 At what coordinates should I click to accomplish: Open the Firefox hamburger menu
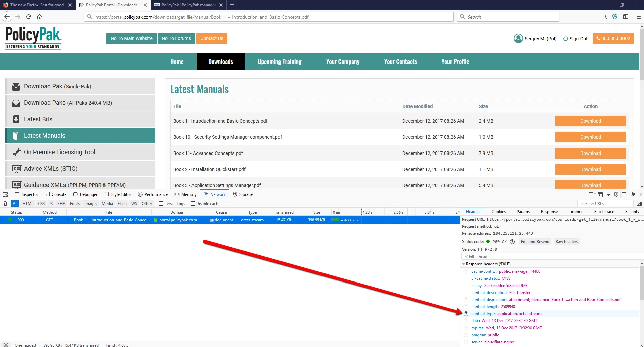pyautogui.click(x=638, y=17)
